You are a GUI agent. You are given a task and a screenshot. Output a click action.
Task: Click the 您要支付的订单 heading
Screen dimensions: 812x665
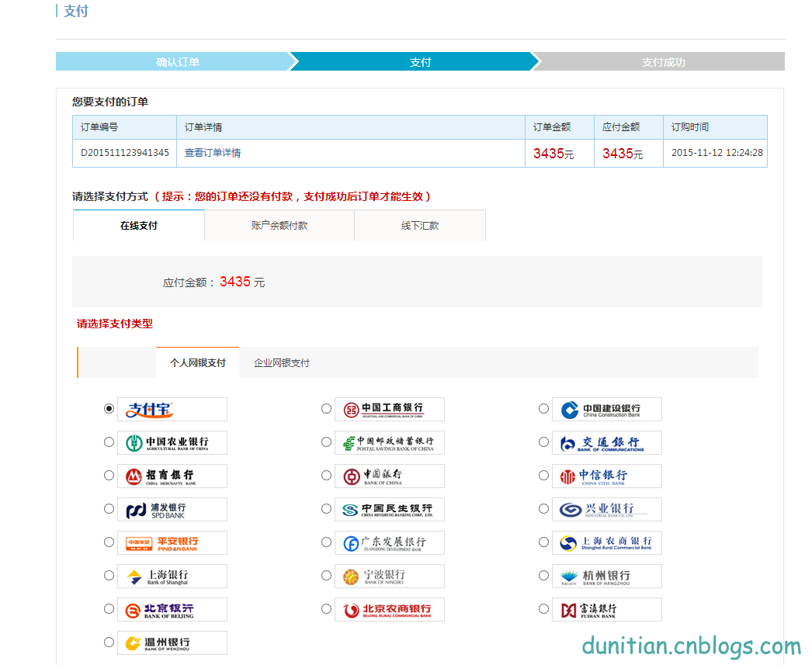pyautogui.click(x=110, y=102)
